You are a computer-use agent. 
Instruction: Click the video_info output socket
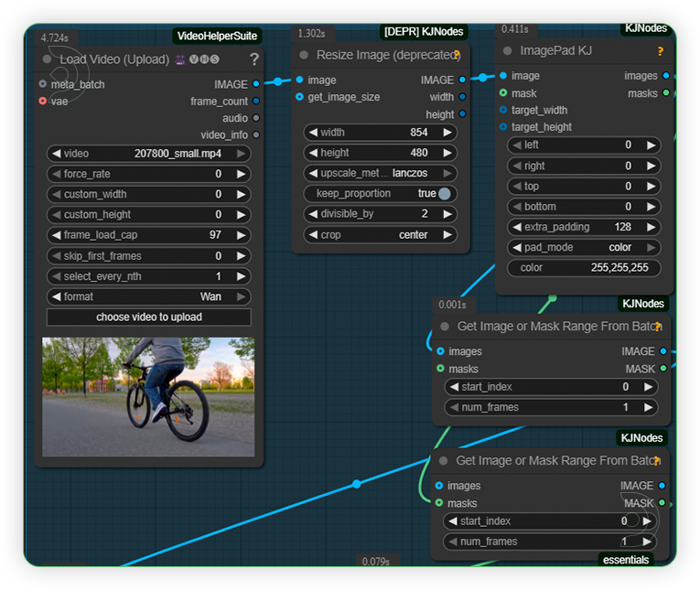256,134
